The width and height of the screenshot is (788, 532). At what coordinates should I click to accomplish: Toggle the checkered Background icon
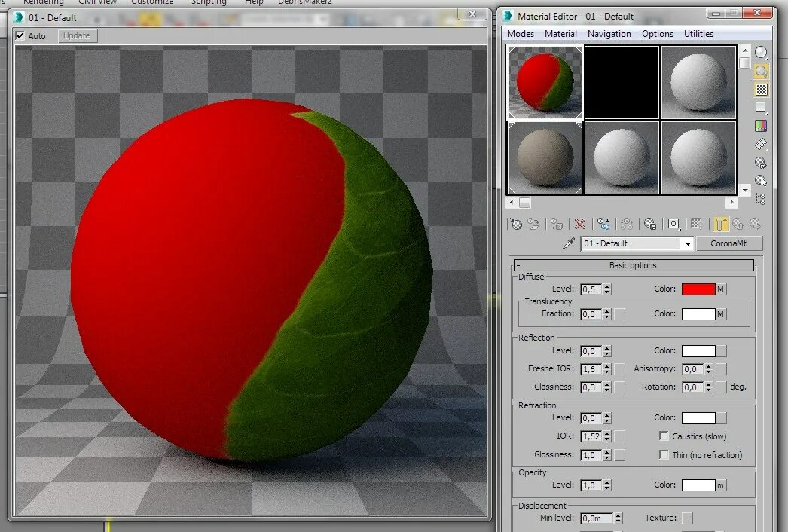click(762, 90)
